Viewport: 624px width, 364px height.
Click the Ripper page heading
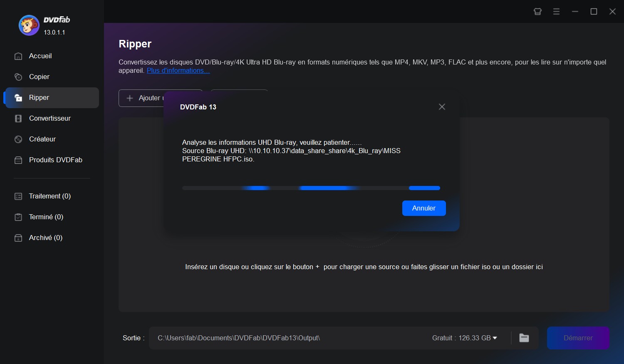(135, 44)
